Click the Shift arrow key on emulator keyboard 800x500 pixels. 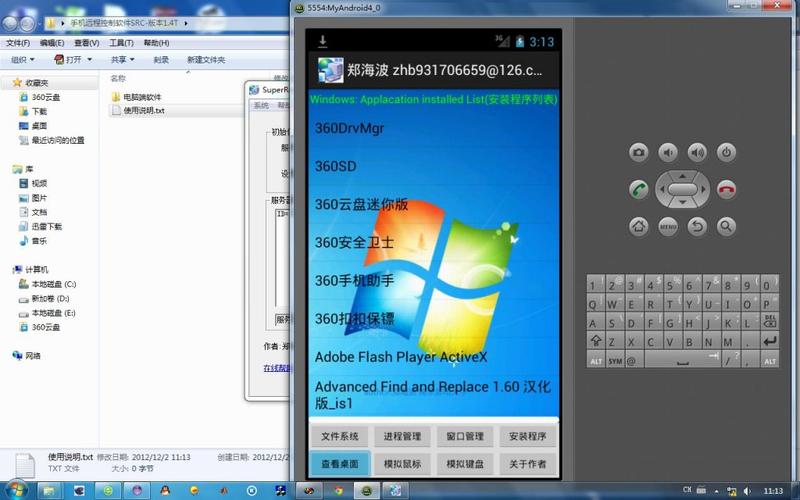click(595, 340)
